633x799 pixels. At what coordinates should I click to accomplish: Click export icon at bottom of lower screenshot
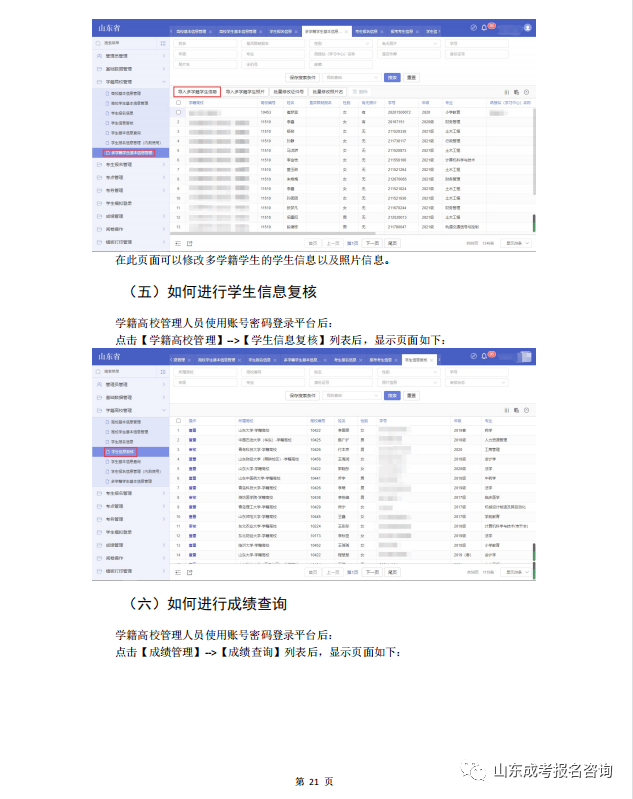190,572
